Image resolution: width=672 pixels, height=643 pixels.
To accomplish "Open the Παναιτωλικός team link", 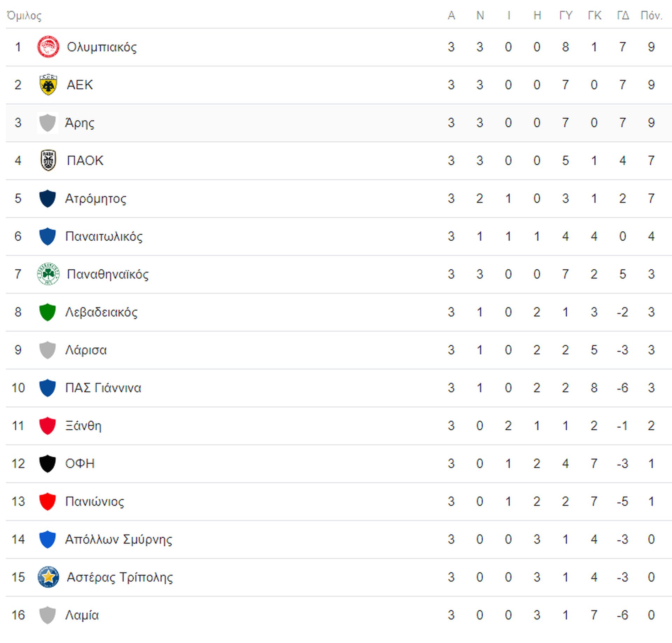I will coord(104,236).
